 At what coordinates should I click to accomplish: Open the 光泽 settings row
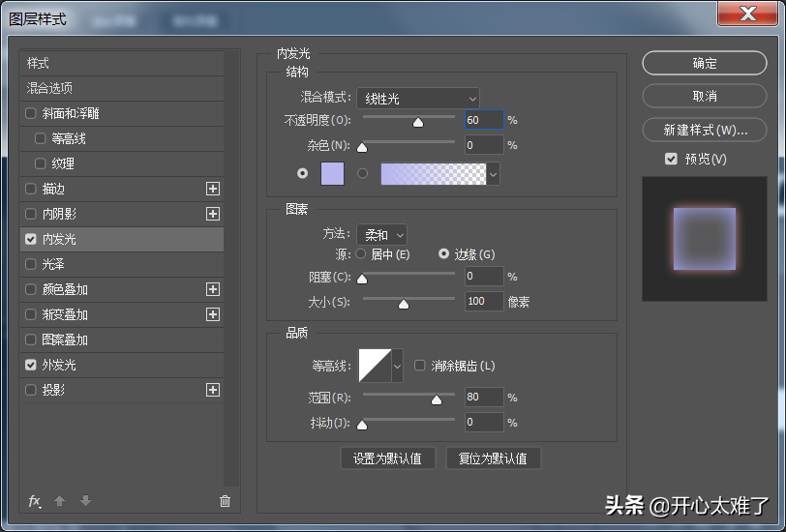tap(122, 264)
